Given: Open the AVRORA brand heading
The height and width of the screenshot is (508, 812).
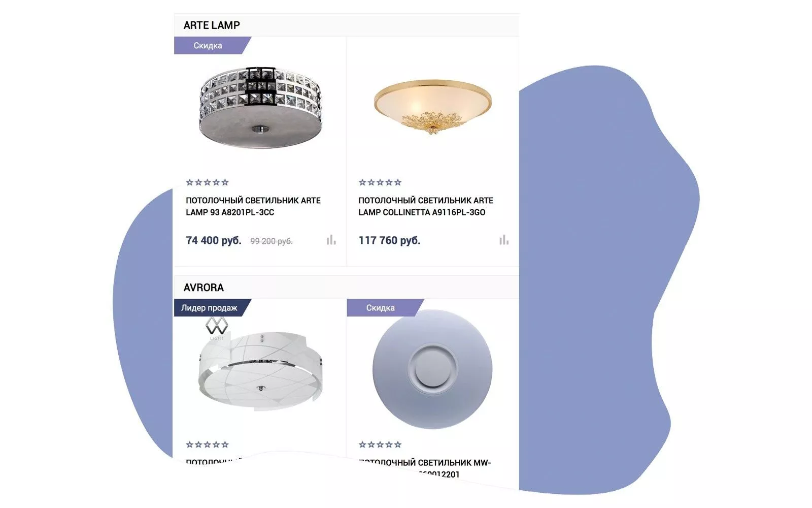Looking at the screenshot, I should tap(204, 288).
